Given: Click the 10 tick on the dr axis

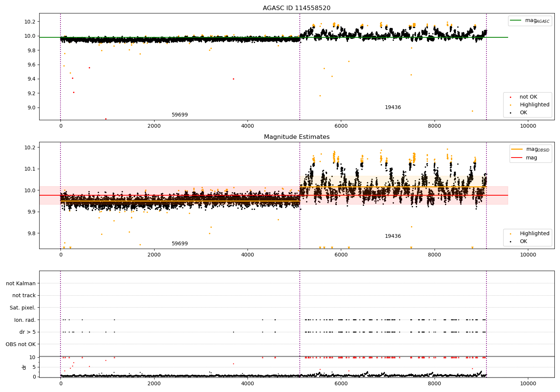Looking at the screenshot, I should 32,357.
